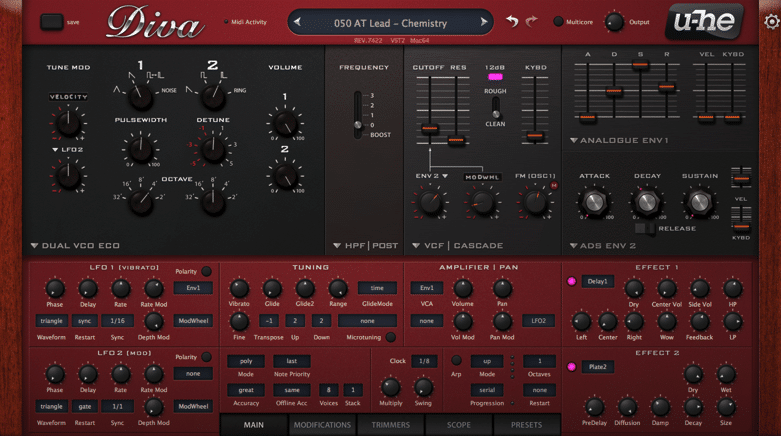The height and width of the screenshot is (436, 781).
Task: Toggle Effect 1 power LED
Action: (x=572, y=282)
